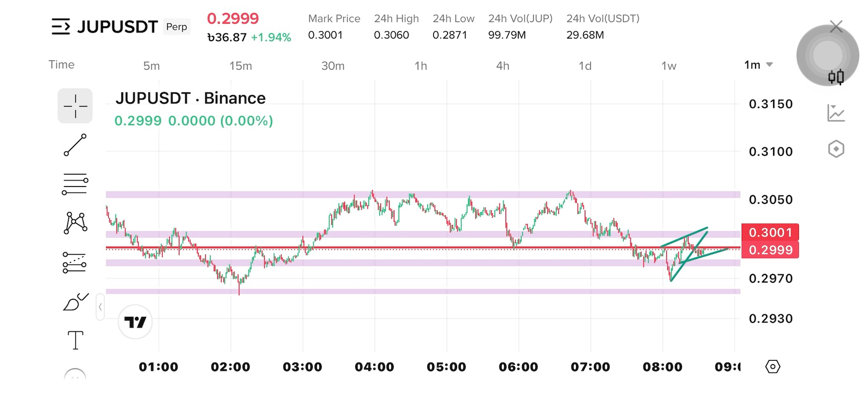This screenshot has height=401, width=868.
Task: Pick the brush drawing tool
Action: click(x=75, y=302)
